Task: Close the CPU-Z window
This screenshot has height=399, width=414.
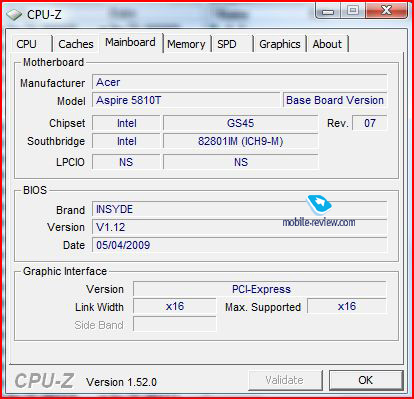Action: click(x=386, y=11)
